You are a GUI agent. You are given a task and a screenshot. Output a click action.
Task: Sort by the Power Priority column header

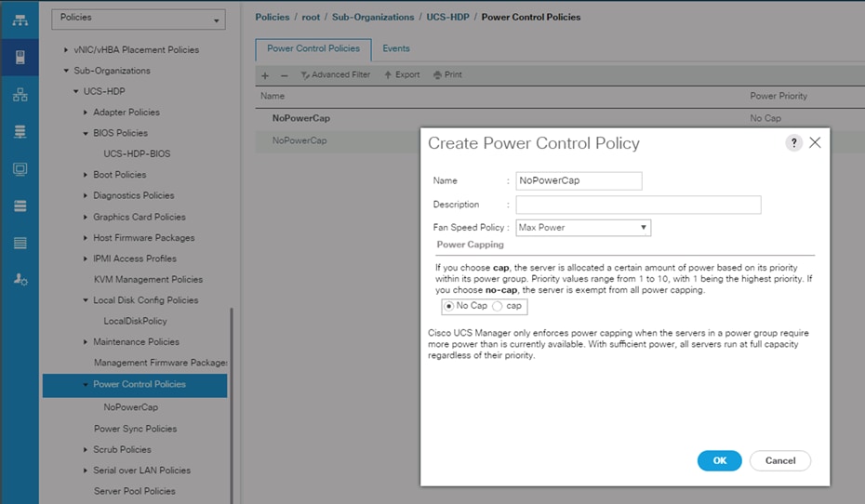click(778, 96)
